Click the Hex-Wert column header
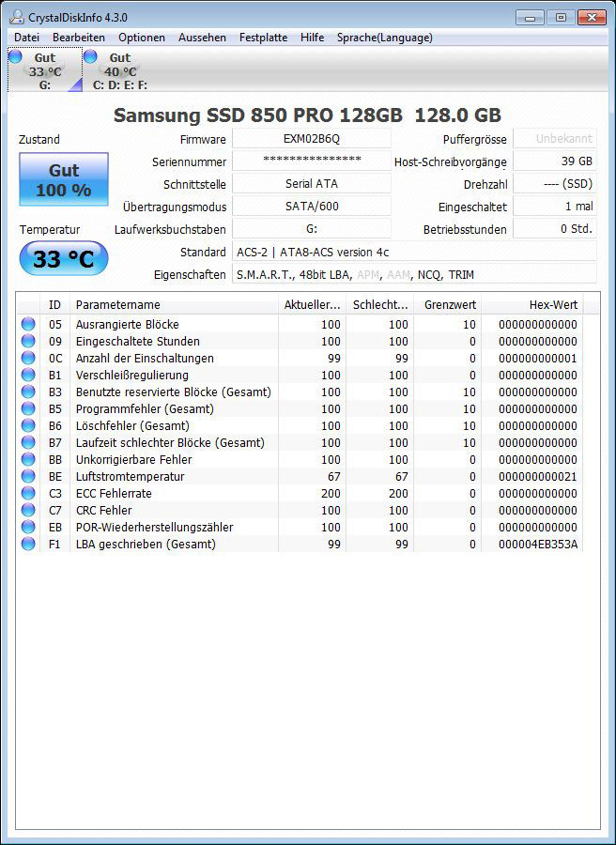 [x=532, y=304]
